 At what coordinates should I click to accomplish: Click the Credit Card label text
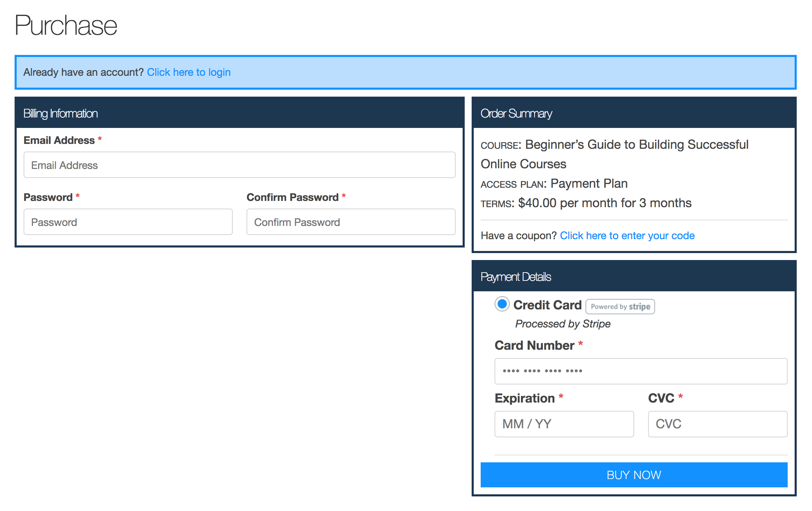coord(547,305)
